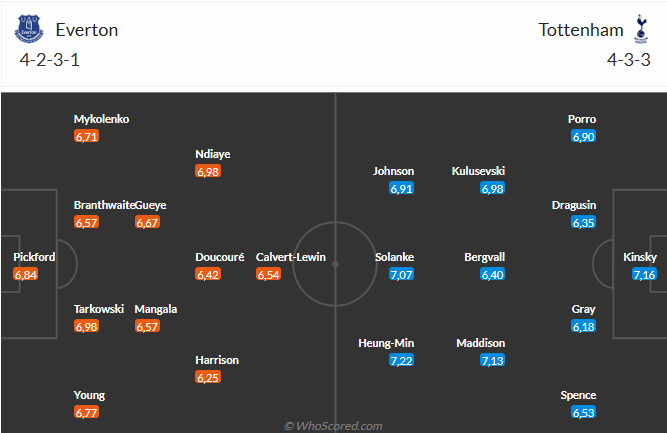This screenshot has width=667, height=433.
Task: Select Ndiaye's 6,98 rating badge
Action: [x=208, y=171]
